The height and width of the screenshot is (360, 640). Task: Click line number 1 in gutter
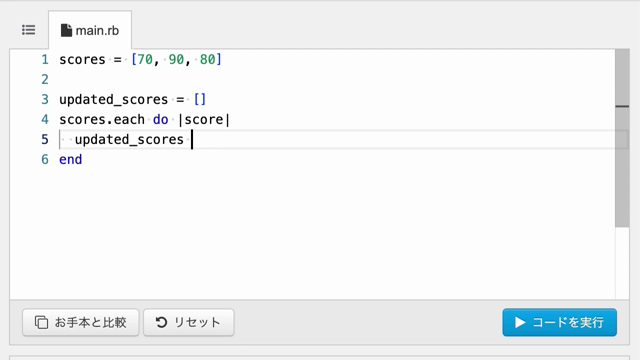45,60
